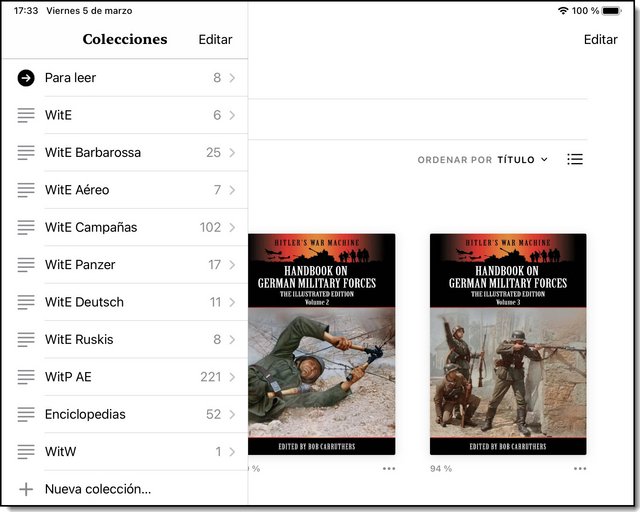Expand WitP AE chevron
The height and width of the screenshot is (512, 640).
coord(232,377)
